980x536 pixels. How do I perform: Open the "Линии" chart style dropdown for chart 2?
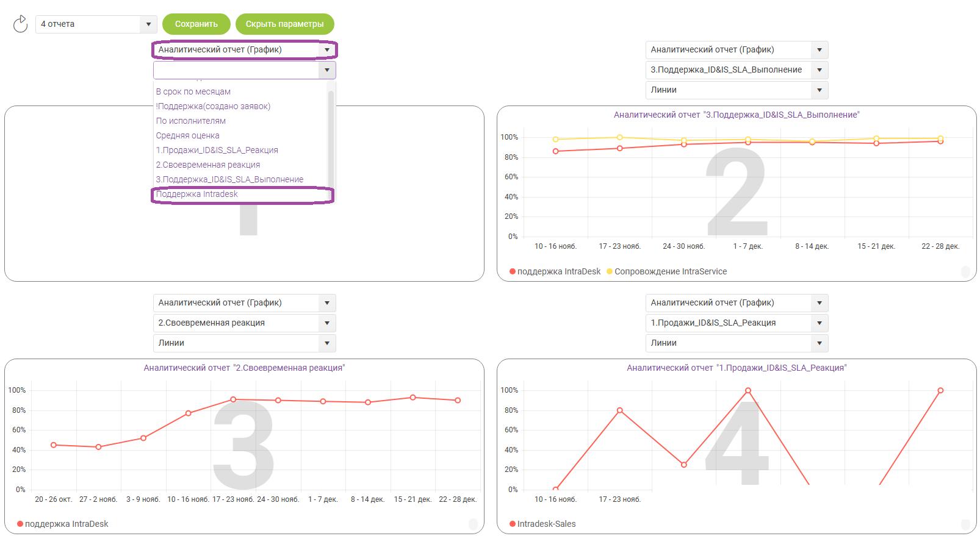tap(736, 90)
